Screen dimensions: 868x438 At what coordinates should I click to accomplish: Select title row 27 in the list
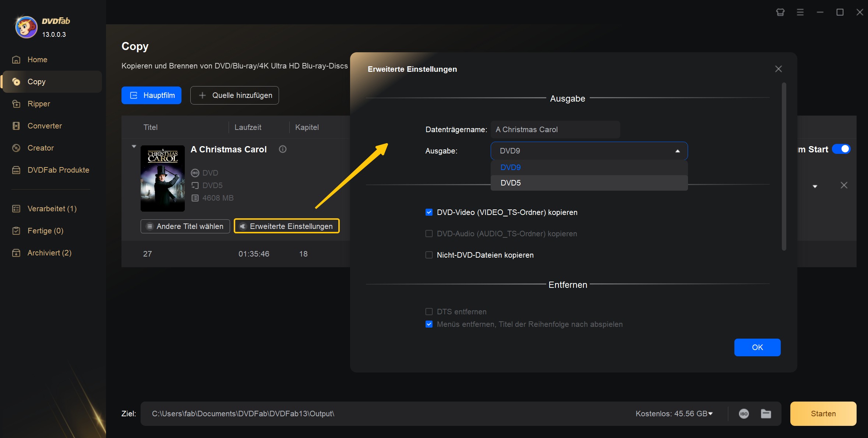pos(236,254)
